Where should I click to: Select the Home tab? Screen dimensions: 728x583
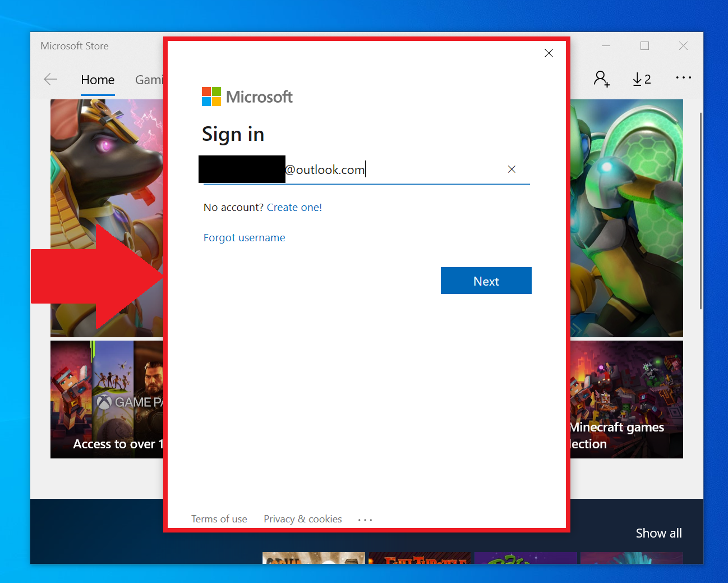tap(98, 80)
